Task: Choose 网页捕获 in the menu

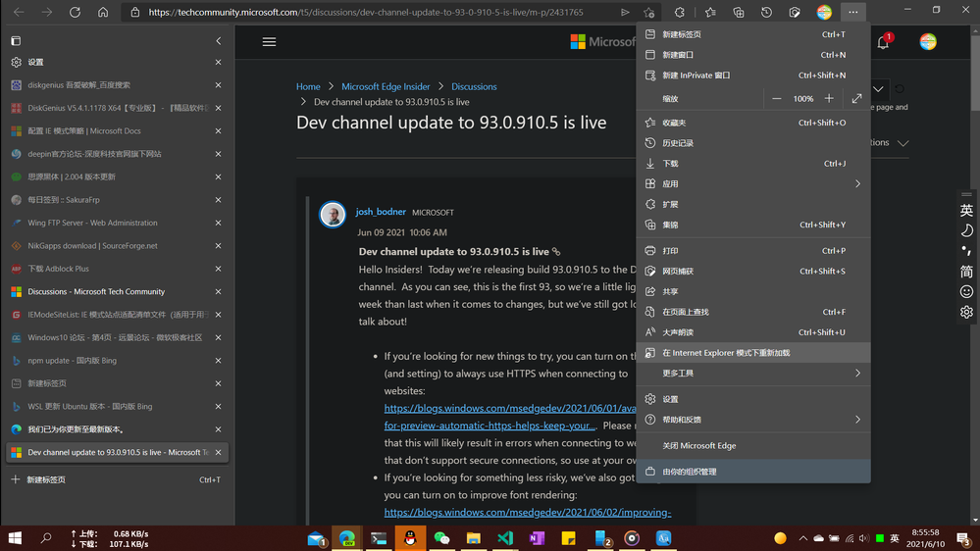Action: click(x=753, y=272)
